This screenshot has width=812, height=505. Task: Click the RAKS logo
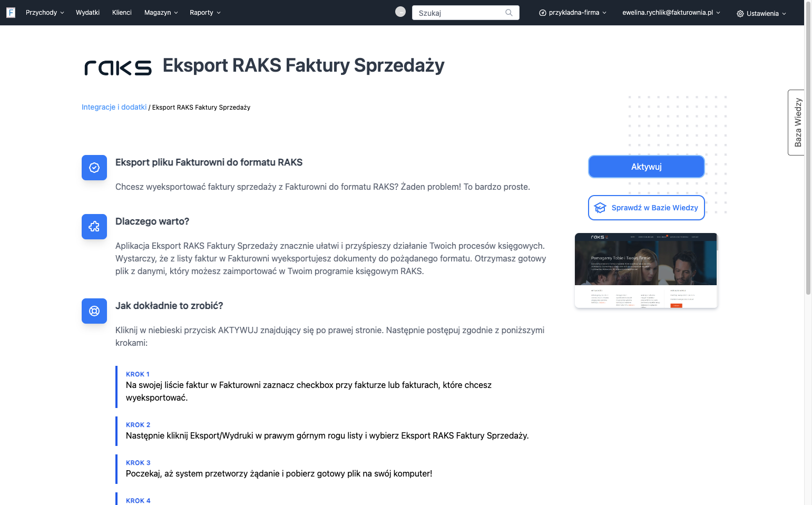[x=118, y=67]
